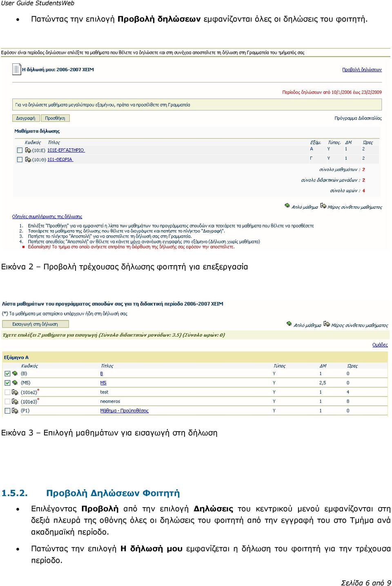Click the 2,5 ΔΜ value for M5
Viewport: 392px width, 586px height.
(x=323, y=383)
